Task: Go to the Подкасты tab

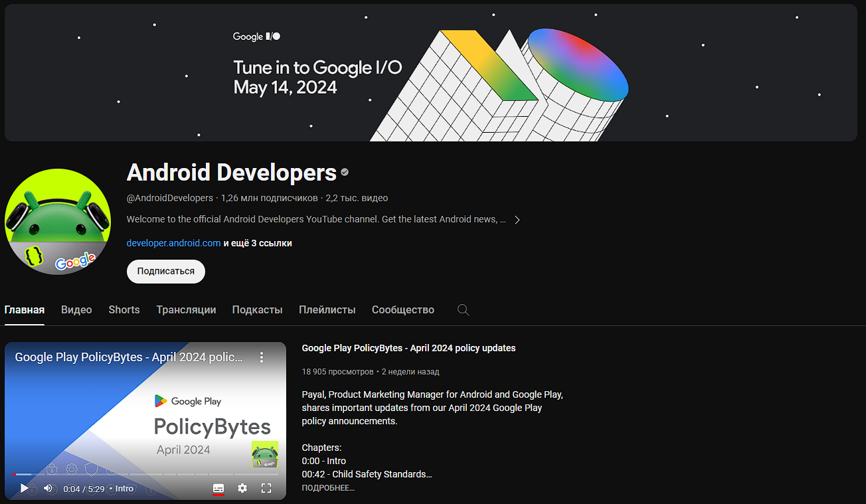Action: [257, 309]
